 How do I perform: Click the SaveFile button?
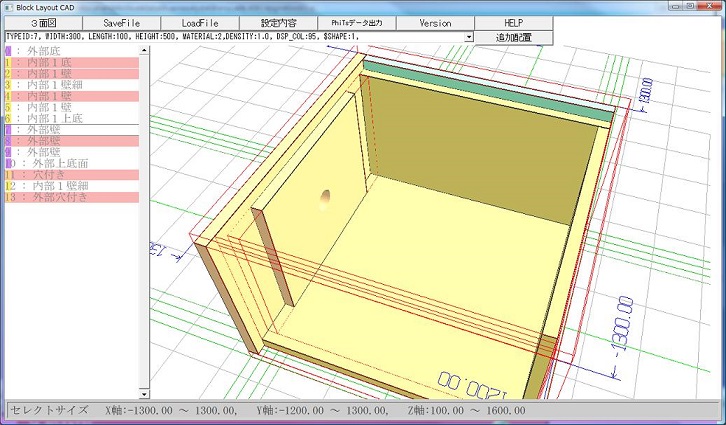[x=122, y=23]
